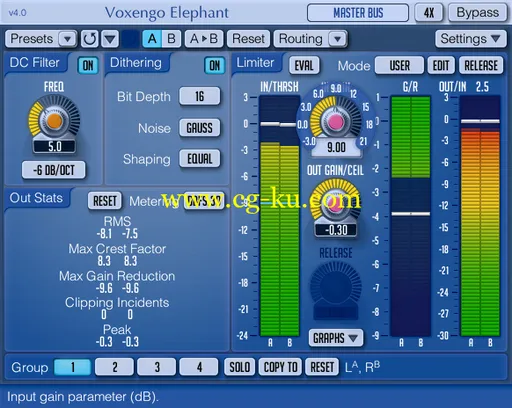Click the Limiter section tab
The image size is (512, 408).
(255, 63)
